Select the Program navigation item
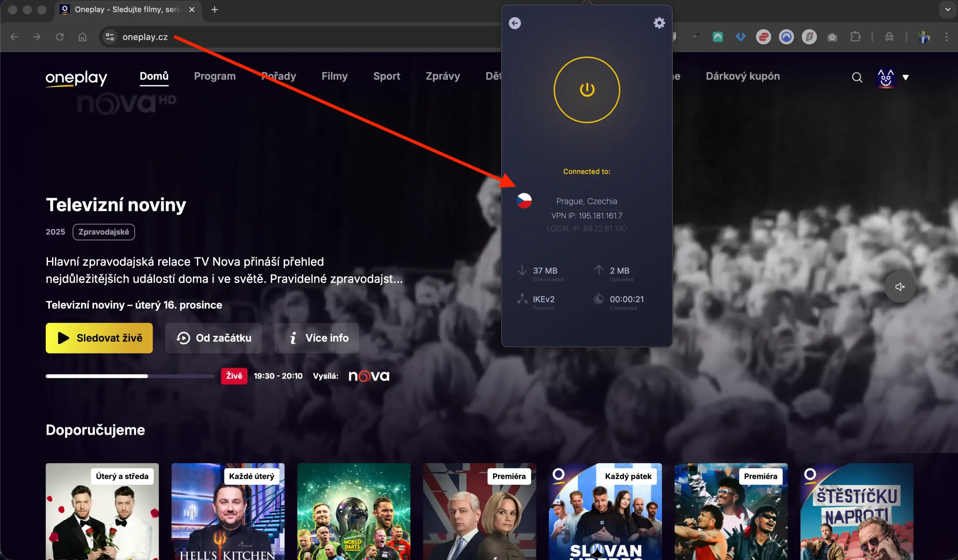This screenshot has width=958, height=560. [215, 76]
